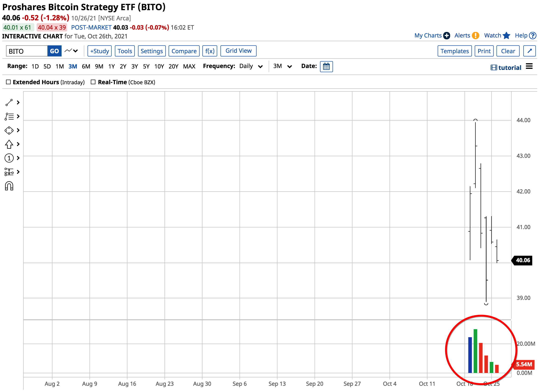Select 1M range
This screenshot has height=392, width=540.
pos(60,66)
